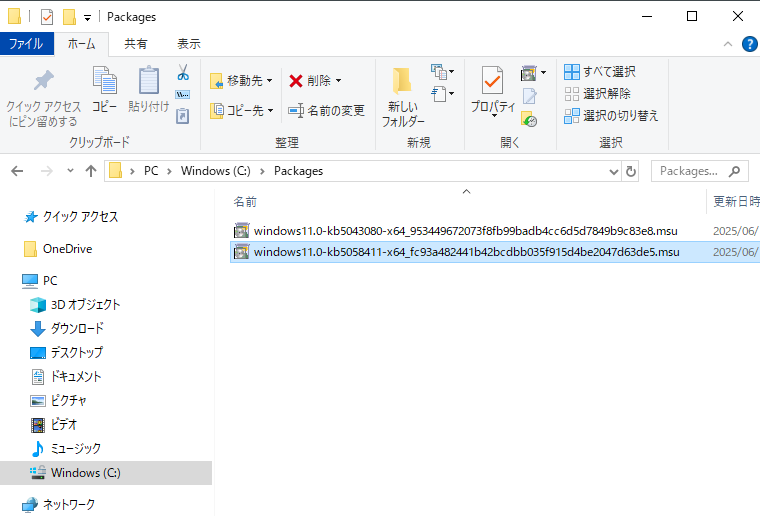The height and width of the screenshot is (516, 760).
Task: Open the New item dropdown
Action: (442, 72)
